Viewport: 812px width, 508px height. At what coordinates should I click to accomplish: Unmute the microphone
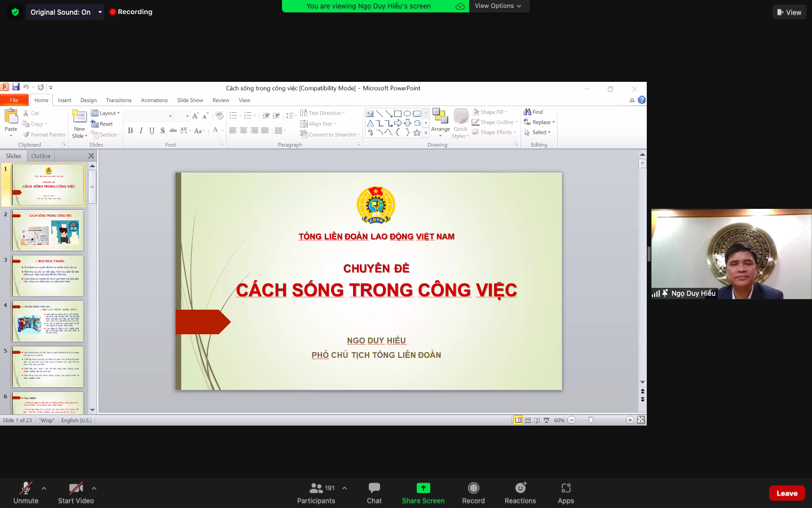tap(26, 488)
